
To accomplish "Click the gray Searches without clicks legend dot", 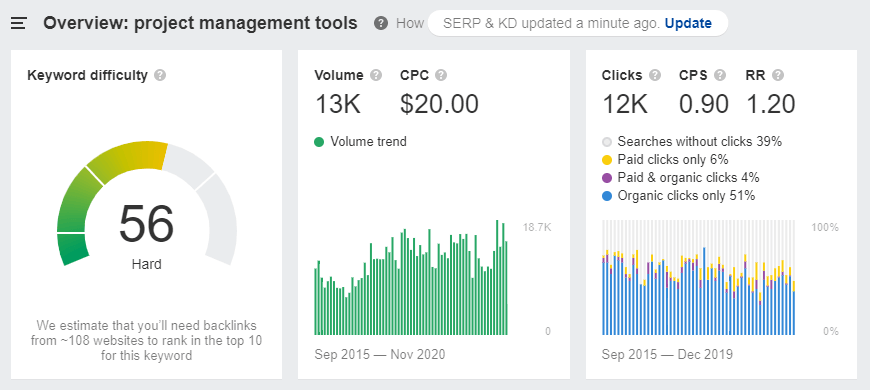I will 607,142.
